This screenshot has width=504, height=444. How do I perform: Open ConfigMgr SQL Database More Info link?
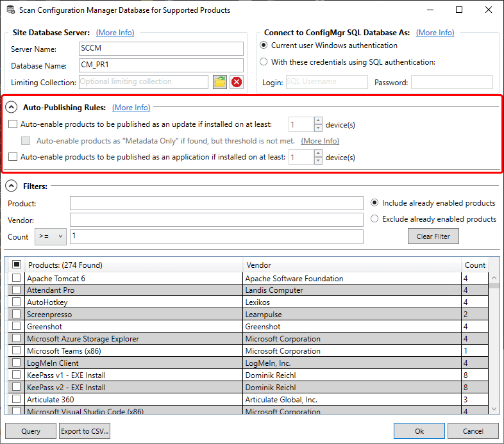[x=435, y=33]
